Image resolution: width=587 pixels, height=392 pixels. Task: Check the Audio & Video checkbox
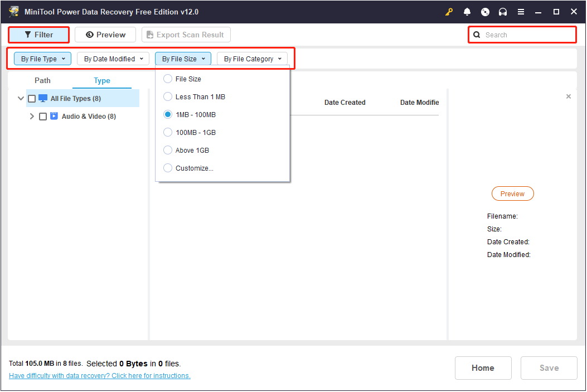click(43, 117)
